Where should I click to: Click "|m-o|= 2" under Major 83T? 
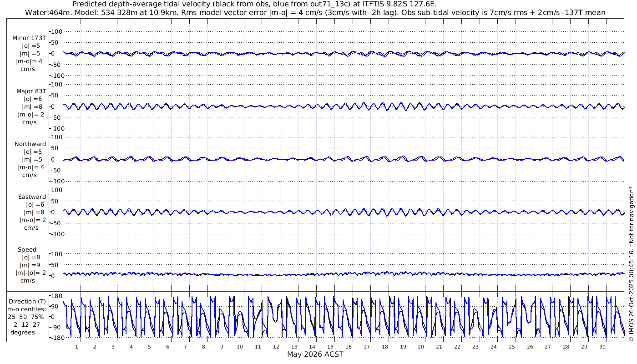30,114
